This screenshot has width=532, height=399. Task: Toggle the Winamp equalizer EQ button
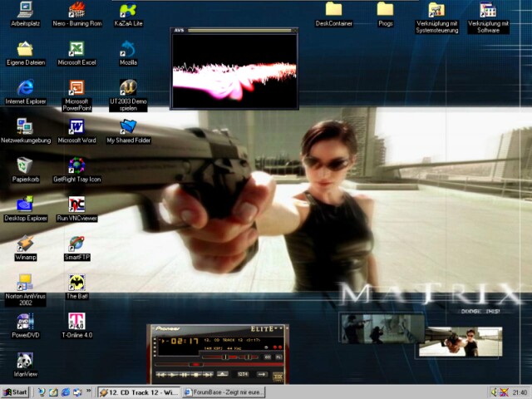tap(268, 357)
